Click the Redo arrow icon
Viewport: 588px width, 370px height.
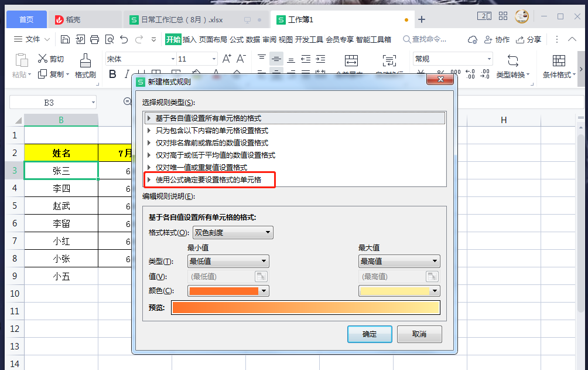[x=139, y=39]
